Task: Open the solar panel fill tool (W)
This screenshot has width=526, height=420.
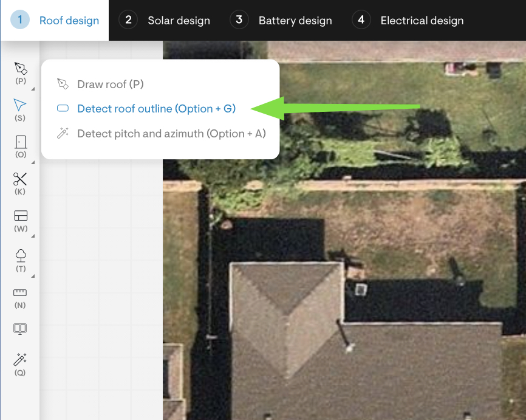Action: (x=20, y=216)
